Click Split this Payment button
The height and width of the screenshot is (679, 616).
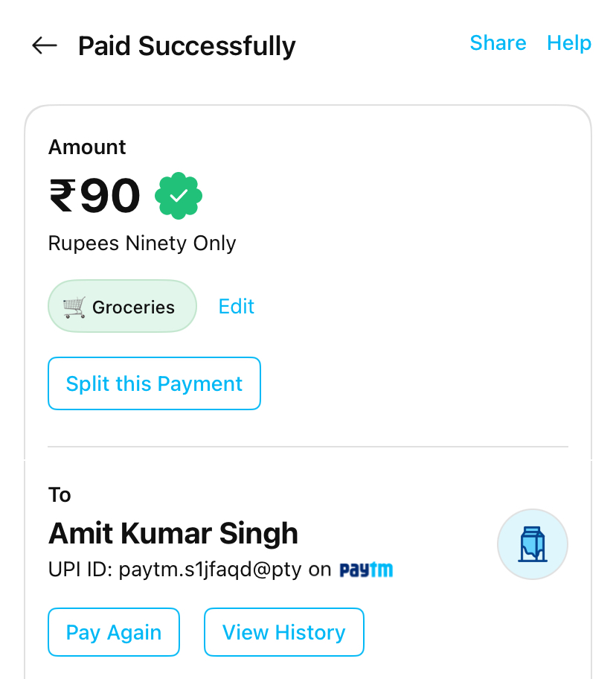pyautogui.click(x=154, y=383)
